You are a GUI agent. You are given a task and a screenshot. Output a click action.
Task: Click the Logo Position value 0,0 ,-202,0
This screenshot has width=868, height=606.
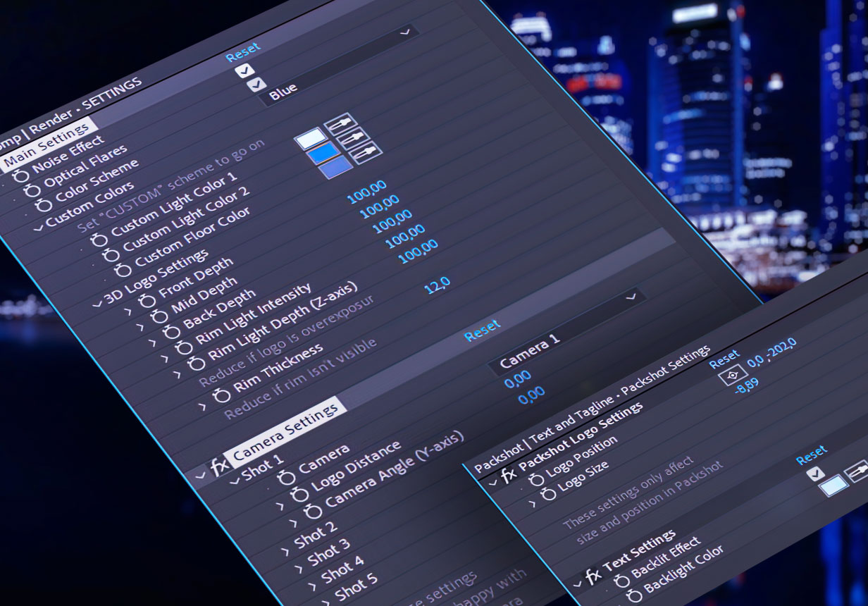771,353
